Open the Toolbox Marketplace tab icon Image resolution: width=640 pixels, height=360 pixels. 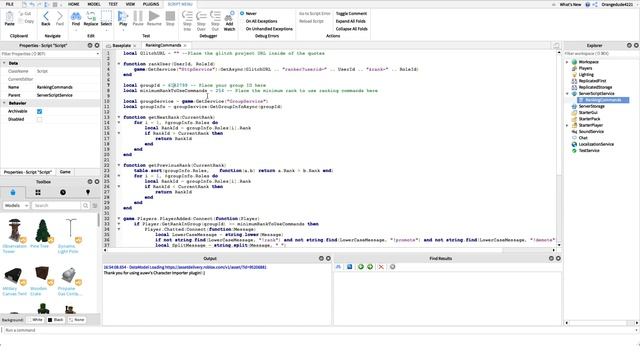(x=13, y=192)
